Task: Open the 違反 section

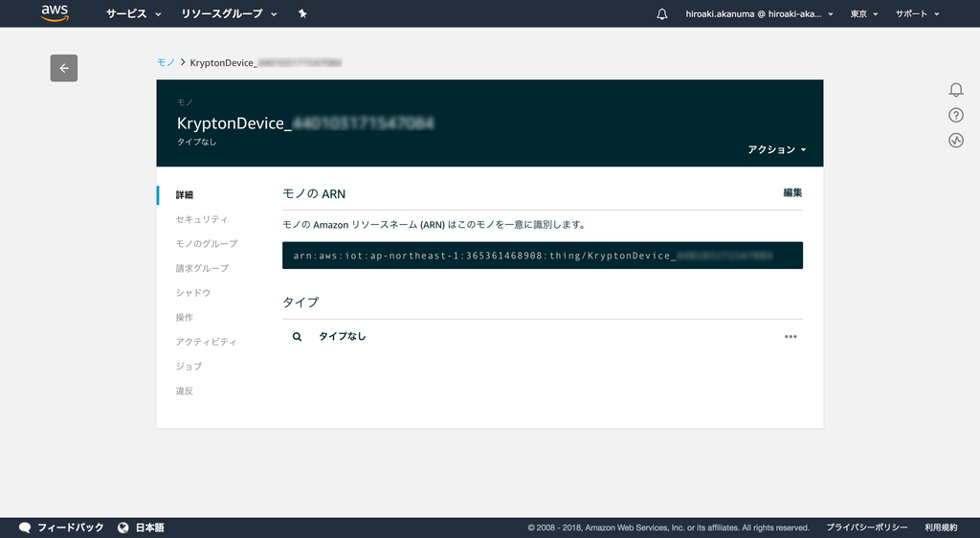Action: [x=185, y=392]
